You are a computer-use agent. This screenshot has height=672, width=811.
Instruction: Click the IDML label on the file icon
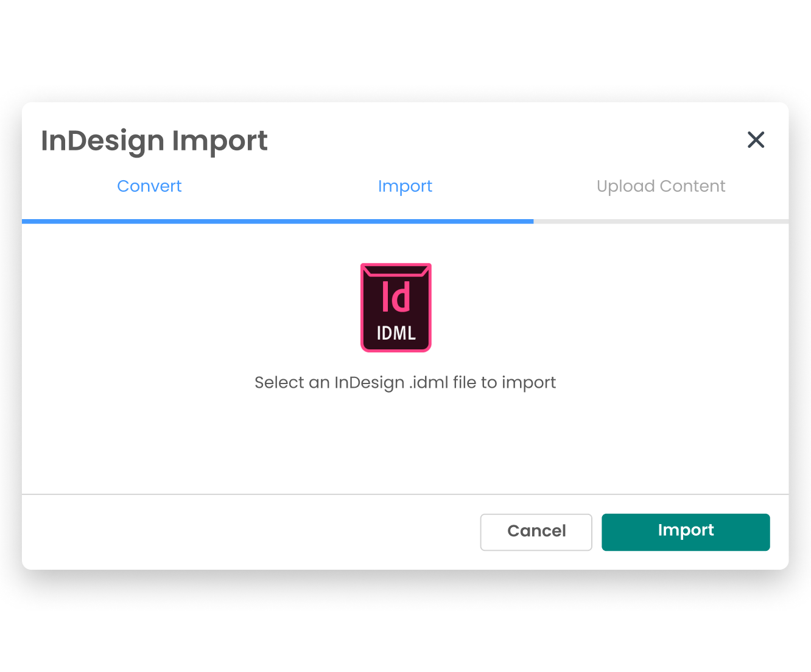396,333
